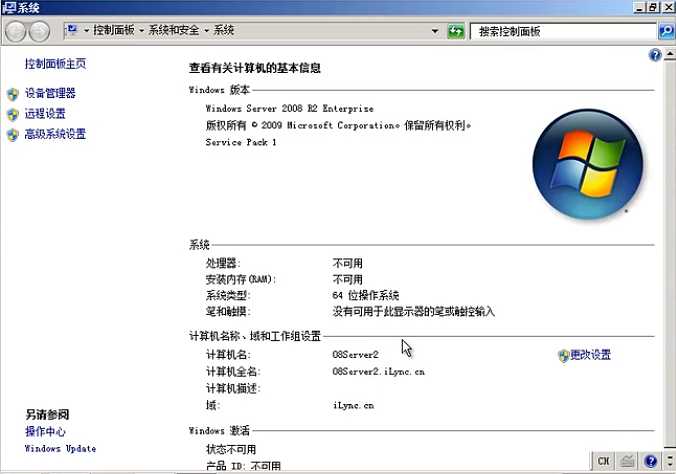This screenshot has height=474, width=676.
Task: Open 操作中心 link
Action: (x=45, y=431)
